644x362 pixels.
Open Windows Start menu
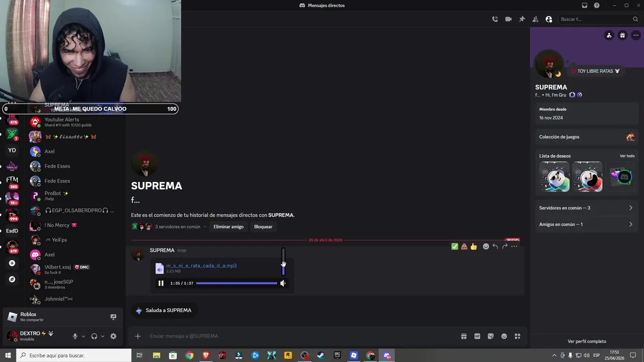pyautogui.click(x=8, y=355)
